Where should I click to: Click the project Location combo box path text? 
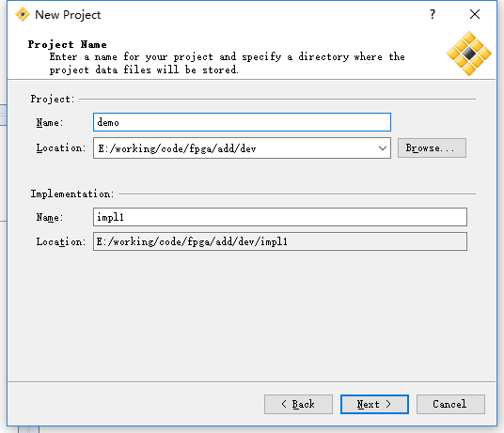177,148
